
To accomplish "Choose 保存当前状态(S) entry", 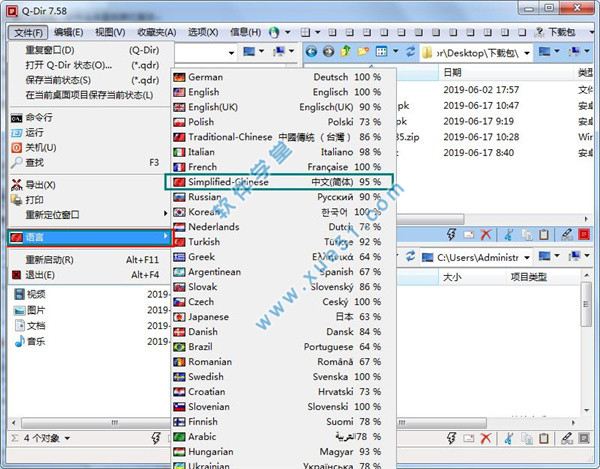I will click(92, 80).
